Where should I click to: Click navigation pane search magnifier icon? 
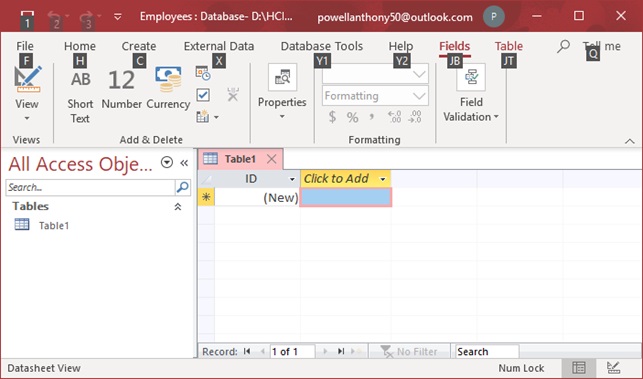click(182, 187)
